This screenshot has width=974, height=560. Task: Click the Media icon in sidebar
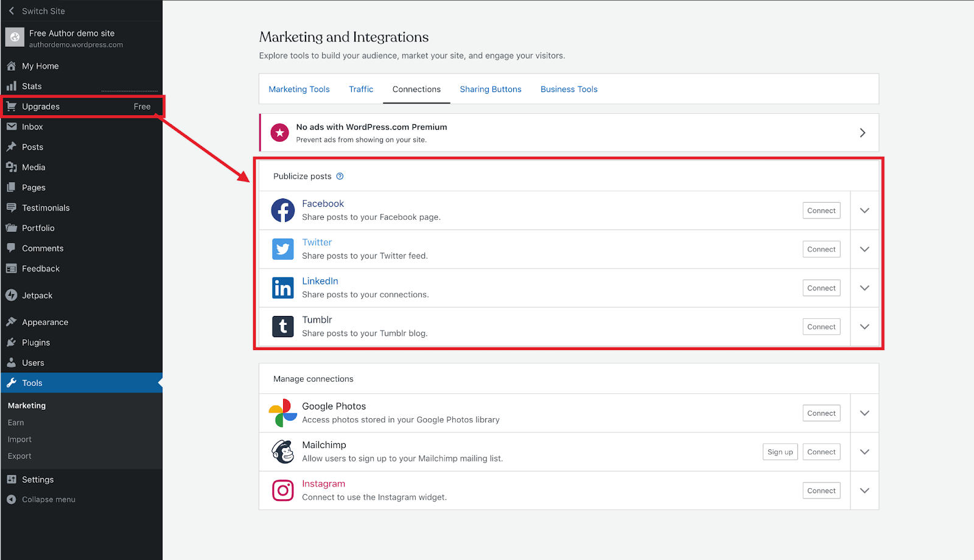click(x=11, y=167)
